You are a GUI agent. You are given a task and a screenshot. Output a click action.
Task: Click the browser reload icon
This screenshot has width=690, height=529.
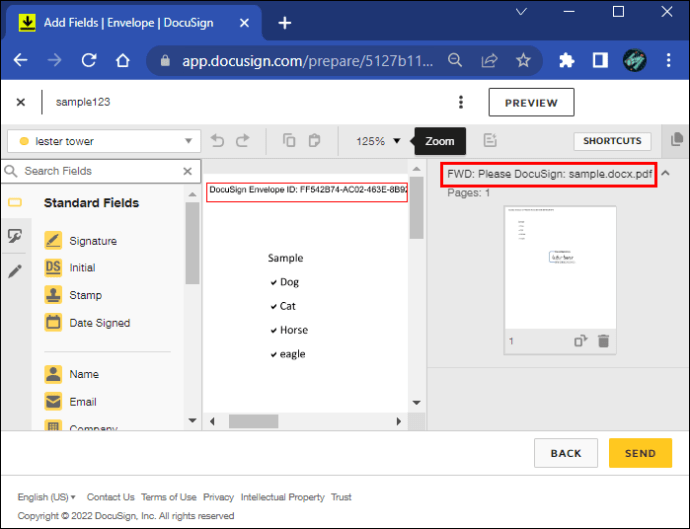[89, 60]
